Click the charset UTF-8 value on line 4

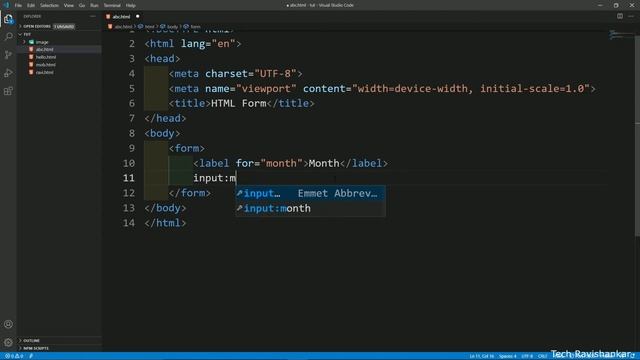click(275, 74)
